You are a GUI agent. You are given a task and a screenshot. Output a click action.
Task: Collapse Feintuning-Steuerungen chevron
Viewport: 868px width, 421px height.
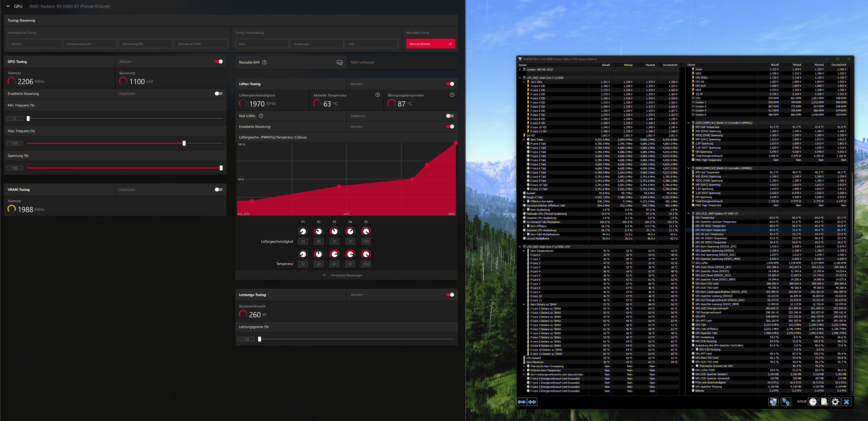[x=324, y=275]
